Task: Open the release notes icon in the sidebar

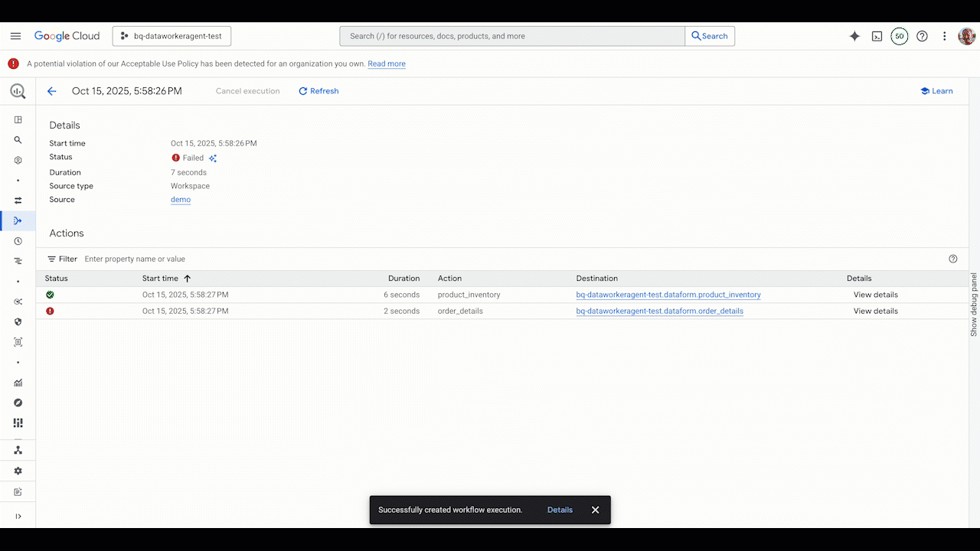Action: point(18,491)
